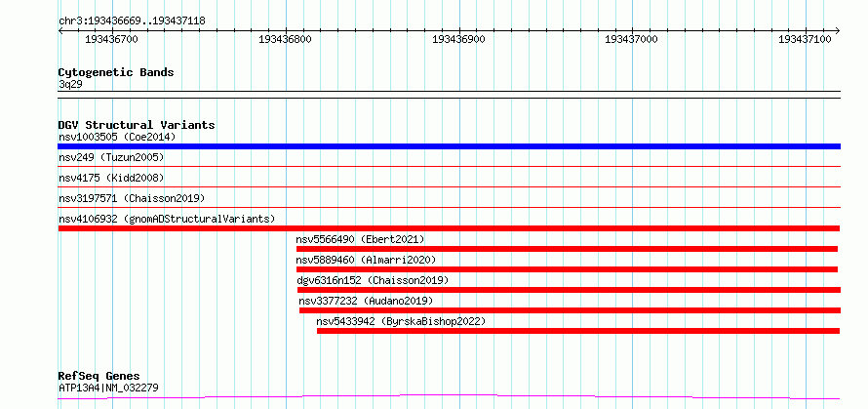Click the DGV Structural Variants track heading
Screen dimensions: 868x409
point(137,125)
